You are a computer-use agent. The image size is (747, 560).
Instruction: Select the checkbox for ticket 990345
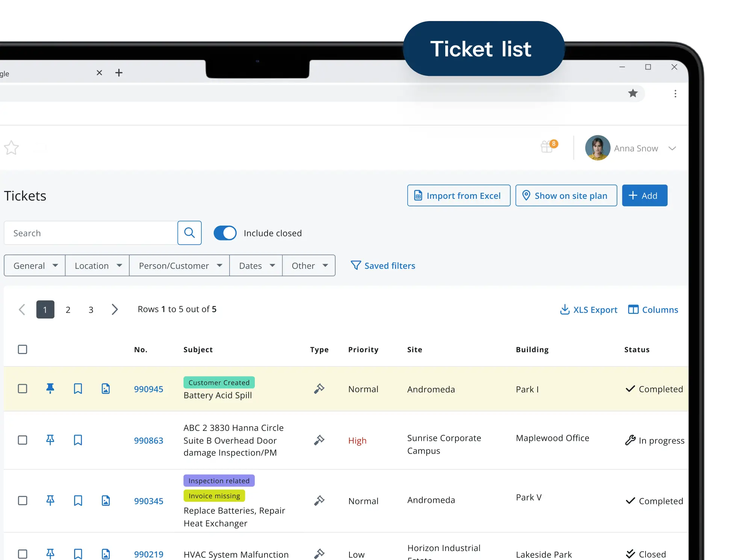23,501
